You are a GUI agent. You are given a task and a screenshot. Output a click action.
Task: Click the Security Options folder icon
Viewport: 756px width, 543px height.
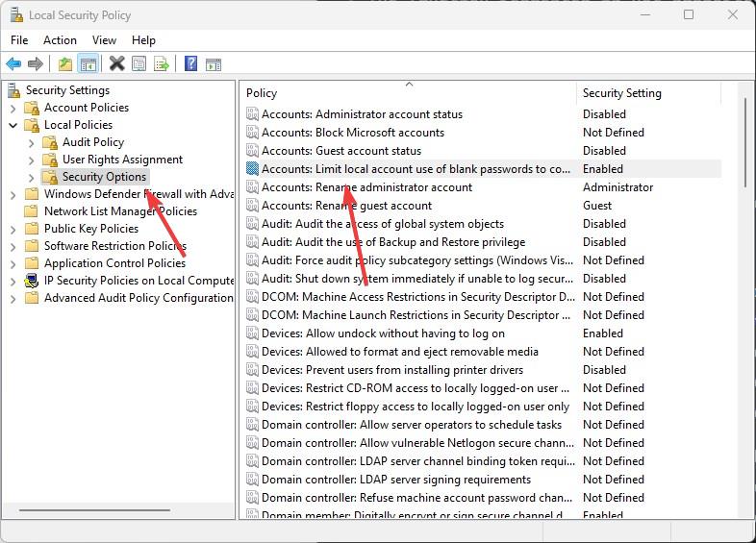pos(50,177)
